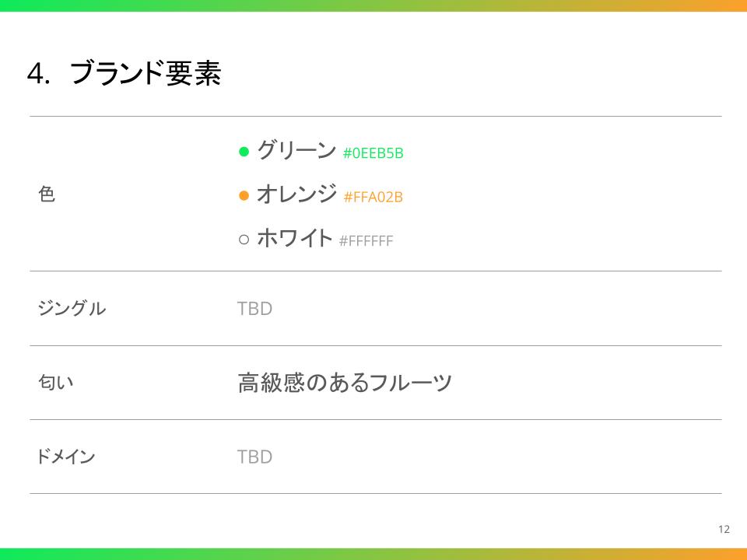Click the グリーン color name text
This screenshot has height=560, width=747.
(x=296, y=150)
